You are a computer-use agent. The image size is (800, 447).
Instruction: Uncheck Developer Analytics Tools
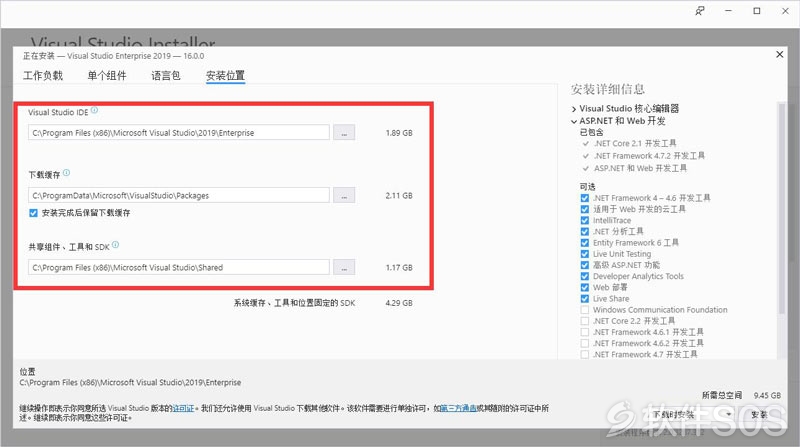(x=585, y=276)
